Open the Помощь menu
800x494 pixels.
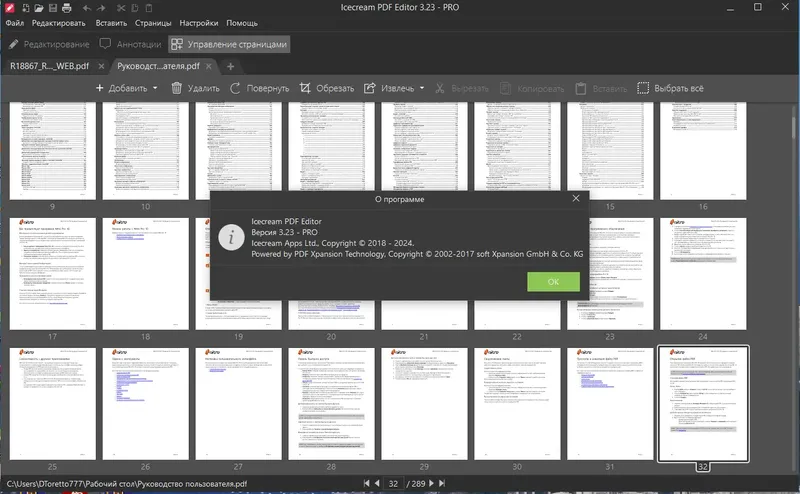(x=242, y=23)
